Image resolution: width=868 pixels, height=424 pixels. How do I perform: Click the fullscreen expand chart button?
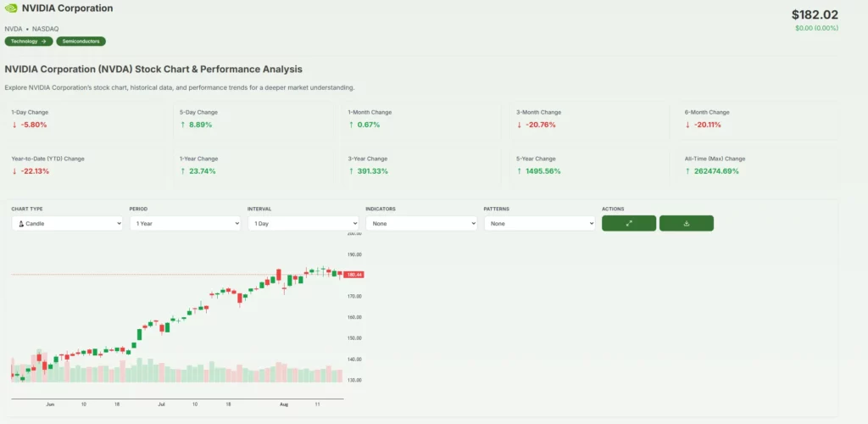click(x=629, y=223)
